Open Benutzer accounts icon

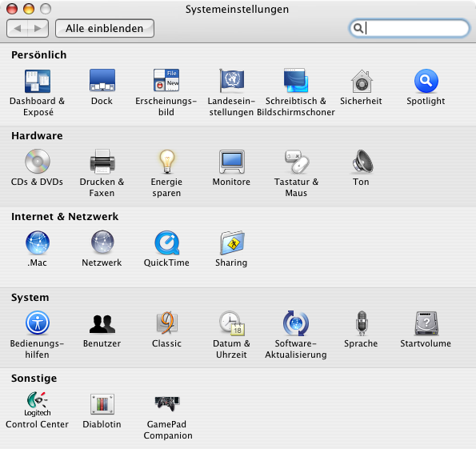[x=102, y=323]
